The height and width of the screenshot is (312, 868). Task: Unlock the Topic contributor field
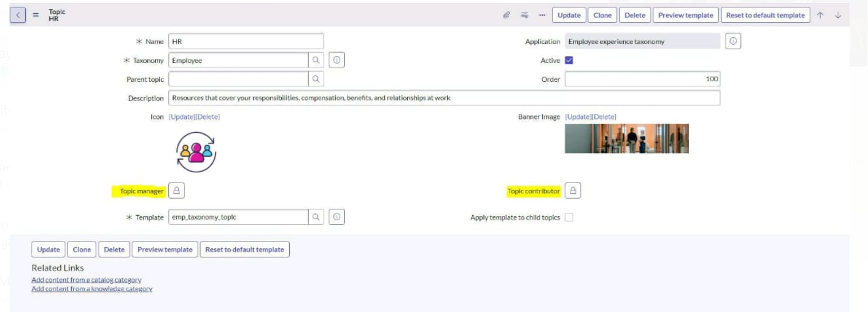(x=573, y=191)
